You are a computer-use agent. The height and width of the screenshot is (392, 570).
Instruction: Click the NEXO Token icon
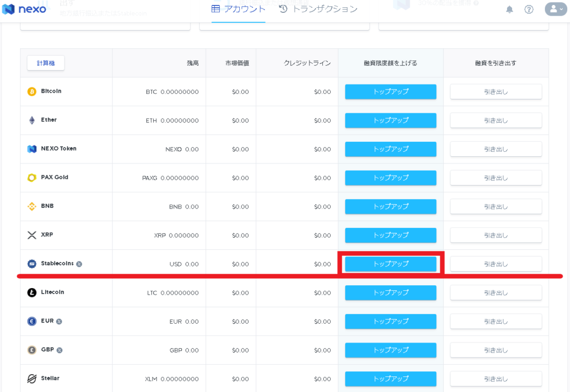(32, 149)
